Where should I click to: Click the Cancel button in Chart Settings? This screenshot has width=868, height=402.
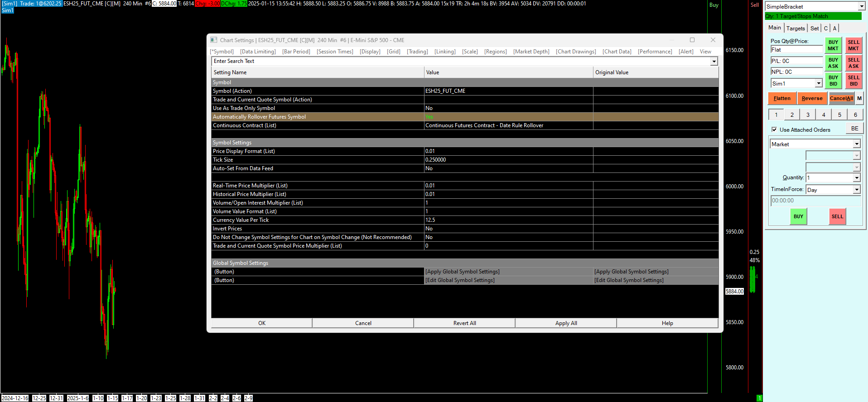[x=363, y=323]
